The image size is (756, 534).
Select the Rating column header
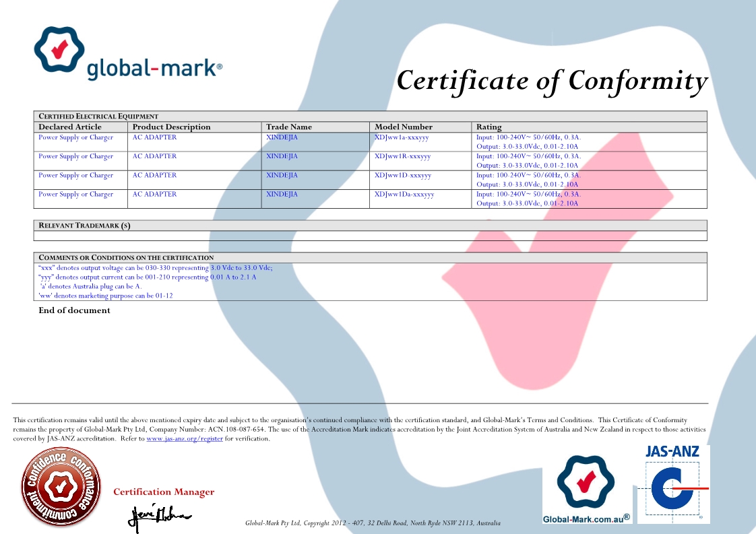click(x=489, y=127)
